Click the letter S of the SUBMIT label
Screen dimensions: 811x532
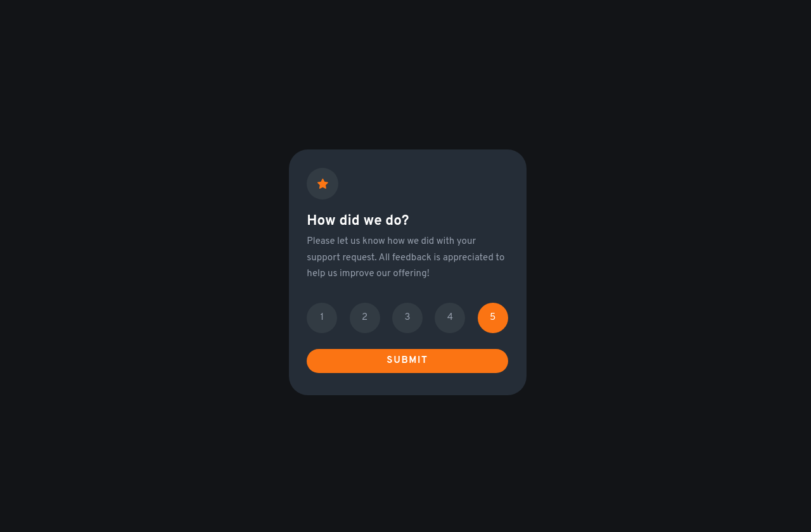click(390, 360)
